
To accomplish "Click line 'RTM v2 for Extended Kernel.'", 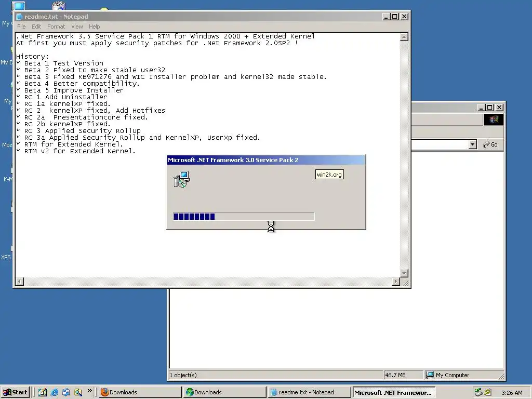I will (x=76, y=151).
